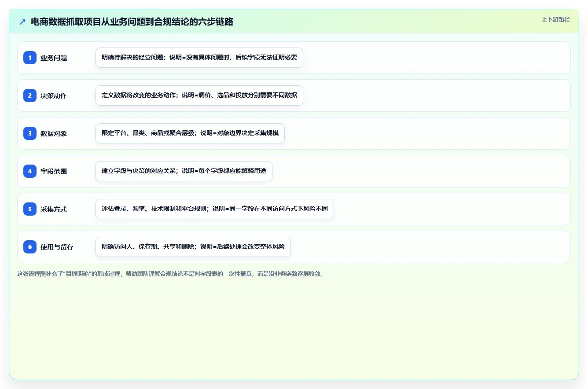Click step number 1 badge
Viewport: 588px width, 389px height.
(30, 58)
